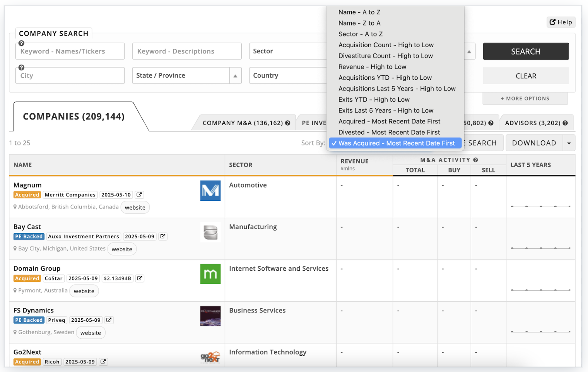Click the info icon on Advisors tab
This screenshot has width=588, height=372.
click(565, 123)
